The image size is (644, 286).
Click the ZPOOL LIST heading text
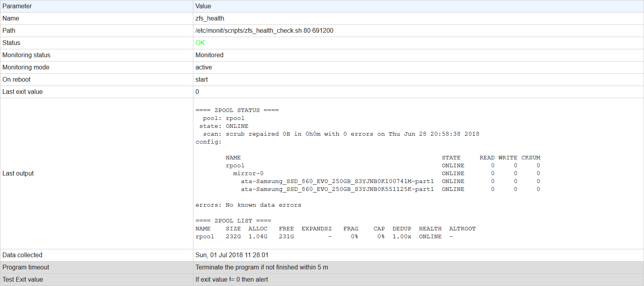click(233, 221)
